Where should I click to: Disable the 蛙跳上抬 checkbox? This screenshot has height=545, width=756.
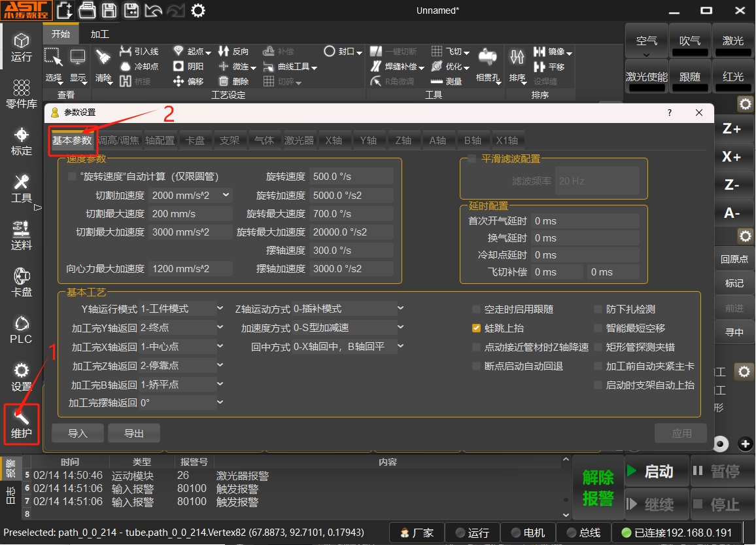[476, 328]
